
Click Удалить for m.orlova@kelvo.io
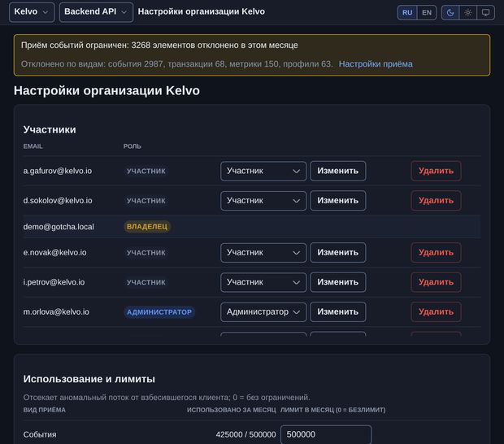tap(436, 312)
